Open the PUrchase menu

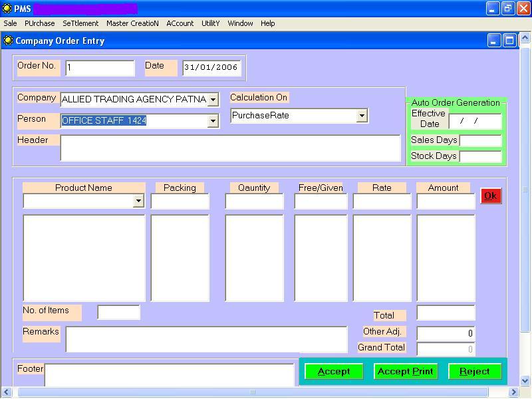click(40, 23)
